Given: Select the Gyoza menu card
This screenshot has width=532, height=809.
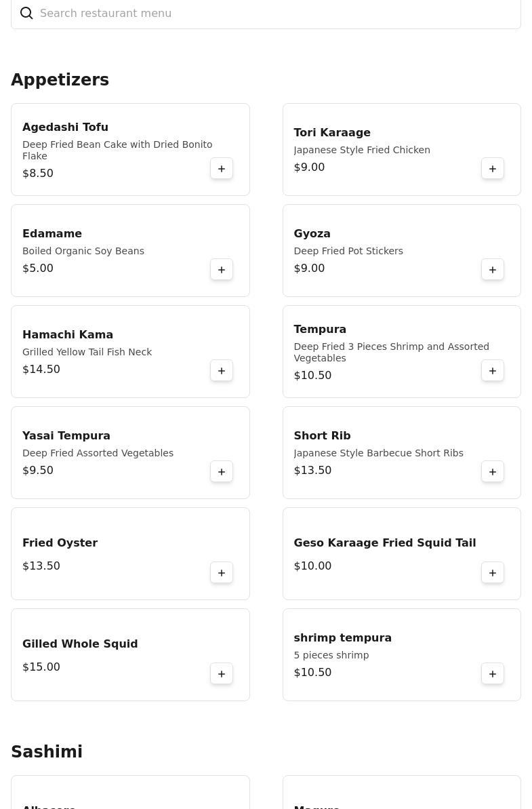Looking at the screenshot, I should click(402, 251).
